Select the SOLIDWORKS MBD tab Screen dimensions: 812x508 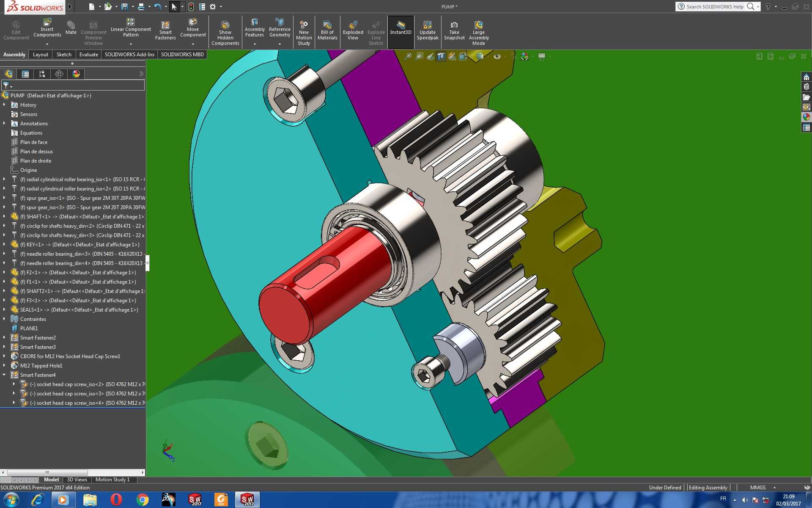[182, 55]
